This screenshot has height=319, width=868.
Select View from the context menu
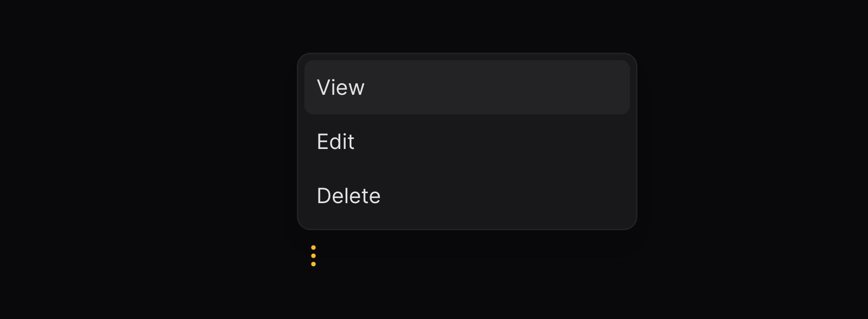(x=467, y=87)
